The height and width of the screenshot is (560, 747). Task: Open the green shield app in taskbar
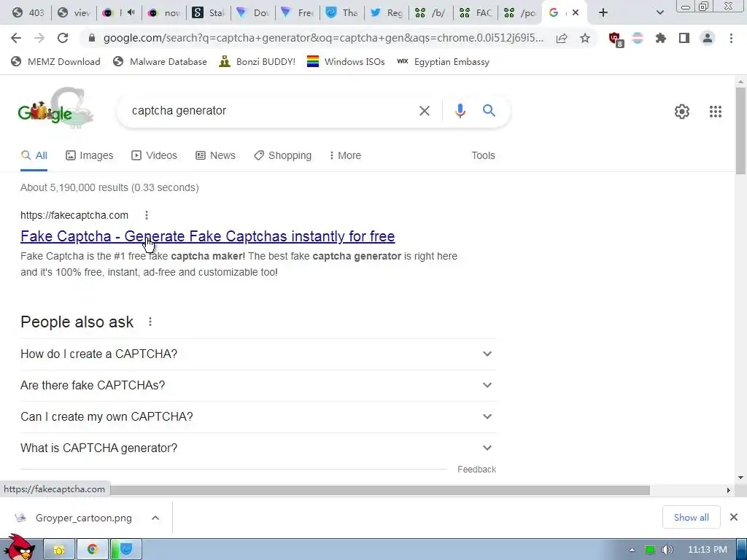click(x=125, y=550)
